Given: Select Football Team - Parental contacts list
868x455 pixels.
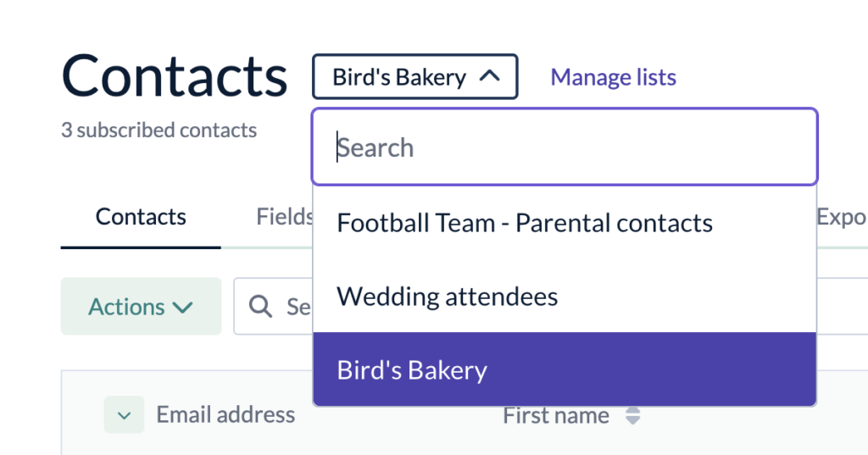Looking at the screenshot, I should point(524,223).
